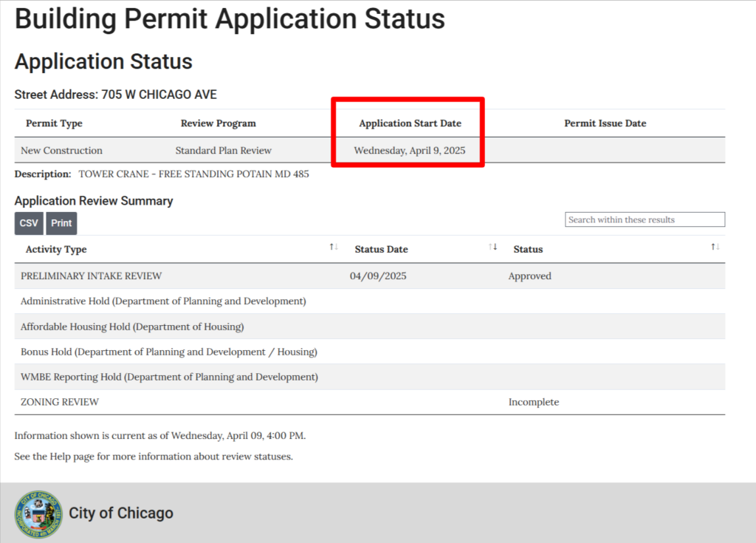The image size is (756, 543).
Task: Click the Administrative Hold activity entry
Action: point(159,301)
